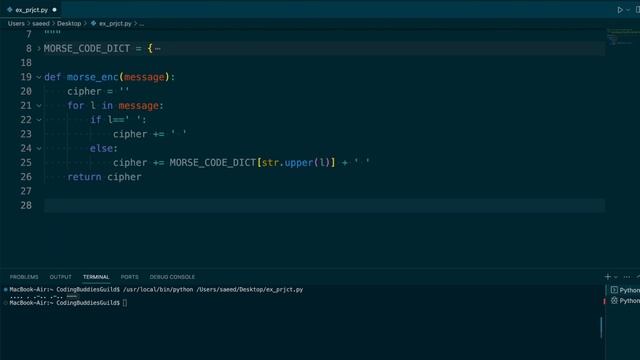Open the saeed breadcrumb
This screenshot has height=360, width=640.
(41, 24)
